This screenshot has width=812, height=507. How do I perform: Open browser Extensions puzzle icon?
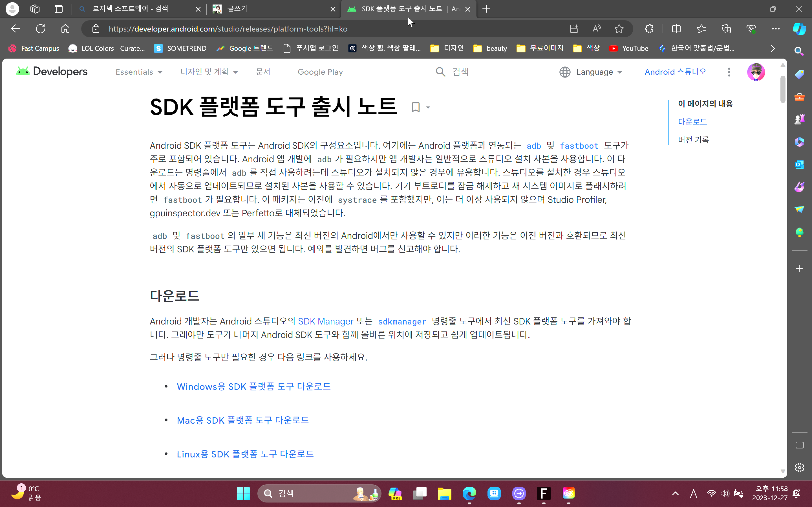649,29
